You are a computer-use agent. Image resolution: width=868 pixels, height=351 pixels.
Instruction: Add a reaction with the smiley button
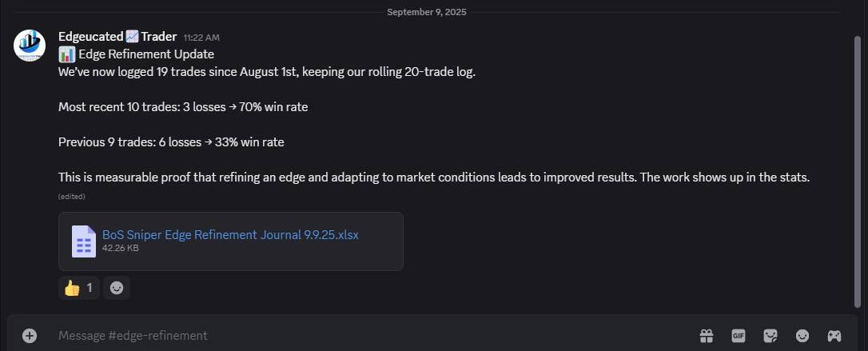point(117,288)
